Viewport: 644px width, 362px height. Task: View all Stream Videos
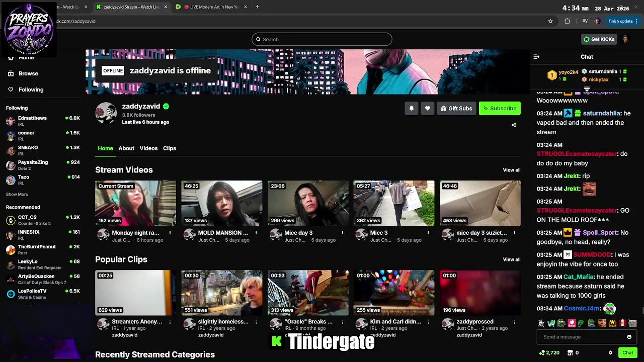coord(512,170)
